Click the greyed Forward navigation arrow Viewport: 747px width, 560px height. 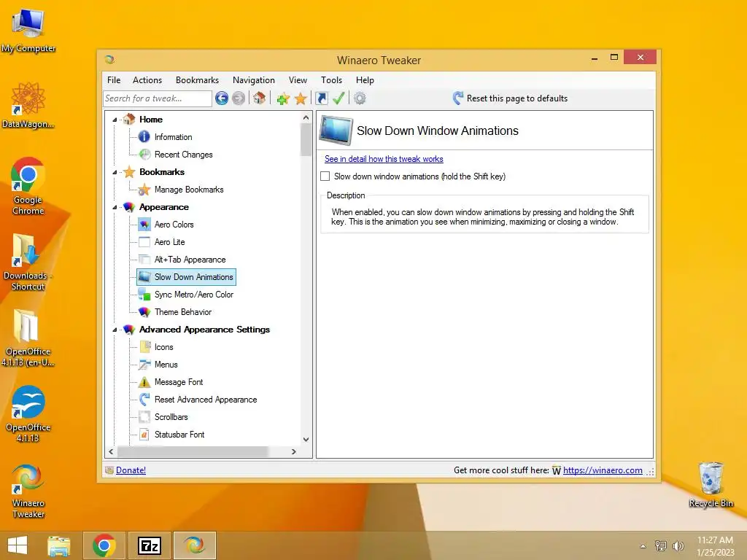pyautogui.click(x=239, y=98)
